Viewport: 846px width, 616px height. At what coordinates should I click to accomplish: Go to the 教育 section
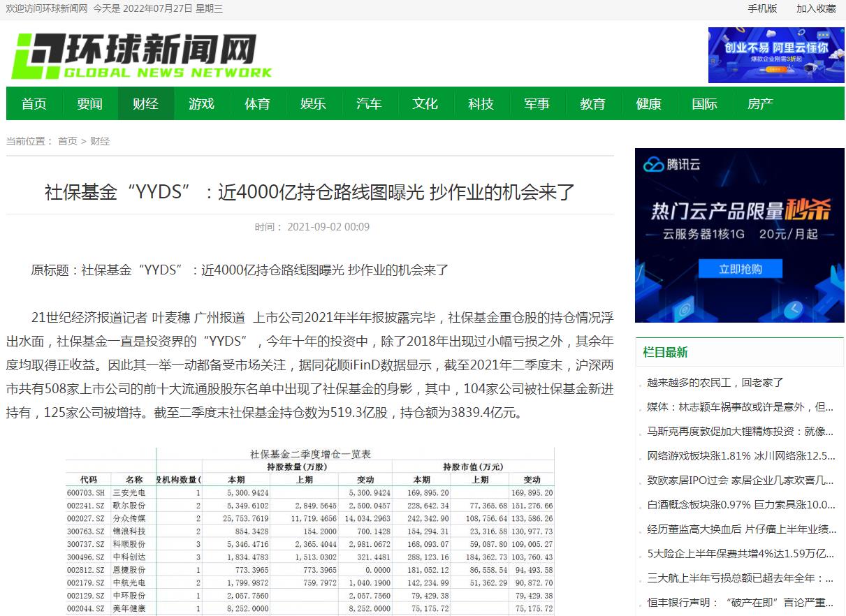(593, 103)
